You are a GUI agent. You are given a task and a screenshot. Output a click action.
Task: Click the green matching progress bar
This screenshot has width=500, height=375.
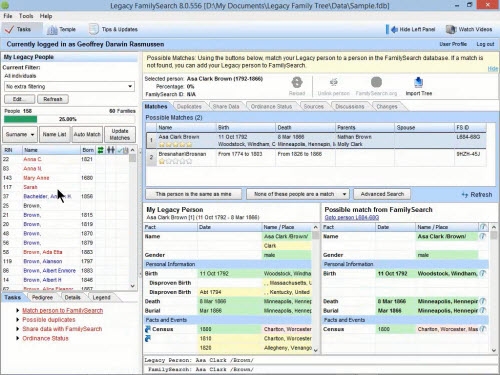20,119
